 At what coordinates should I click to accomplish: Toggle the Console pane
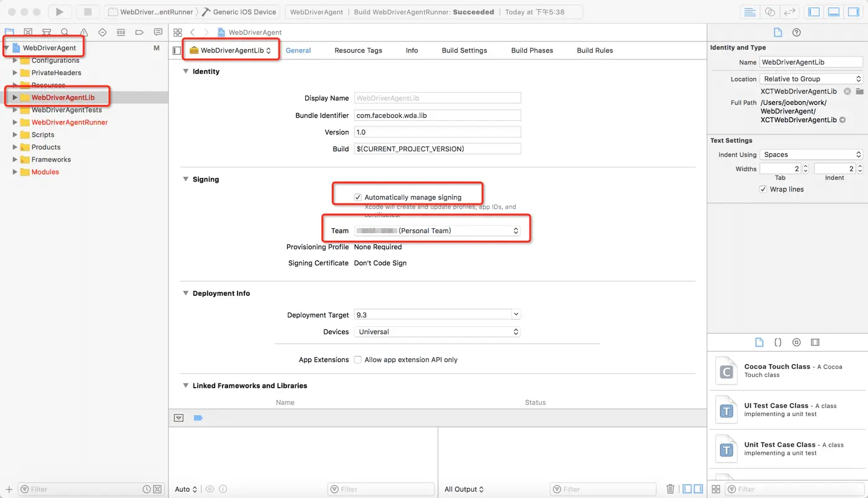[697, 489]
